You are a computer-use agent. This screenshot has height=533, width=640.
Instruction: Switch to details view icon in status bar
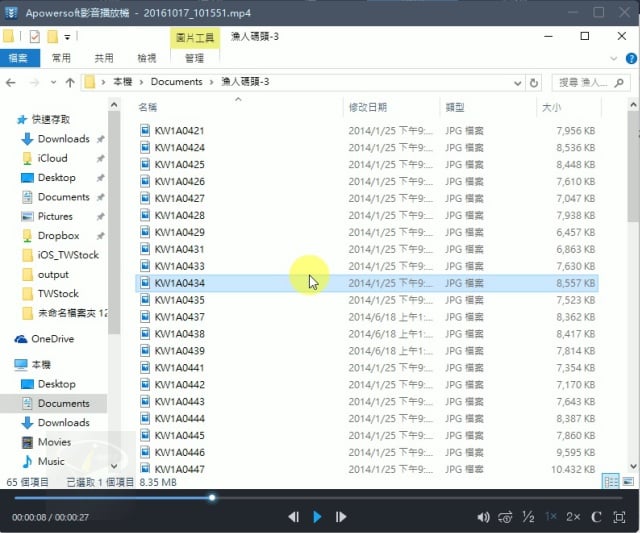tap(611, 482)
